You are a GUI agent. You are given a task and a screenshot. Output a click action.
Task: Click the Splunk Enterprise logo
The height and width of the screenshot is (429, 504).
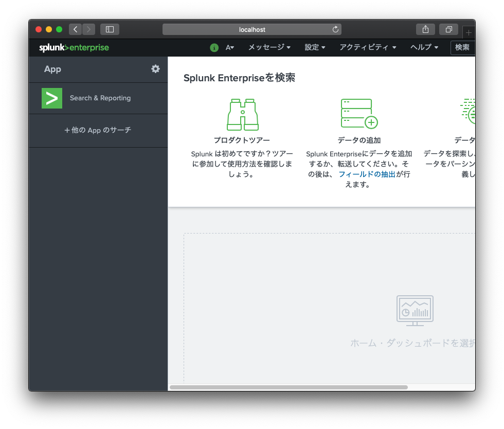coord(74,48)
